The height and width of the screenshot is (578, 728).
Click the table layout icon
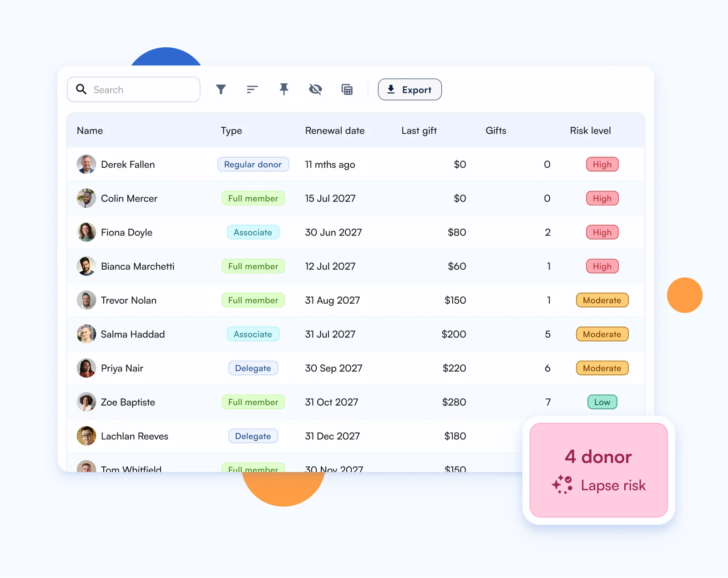347,90
